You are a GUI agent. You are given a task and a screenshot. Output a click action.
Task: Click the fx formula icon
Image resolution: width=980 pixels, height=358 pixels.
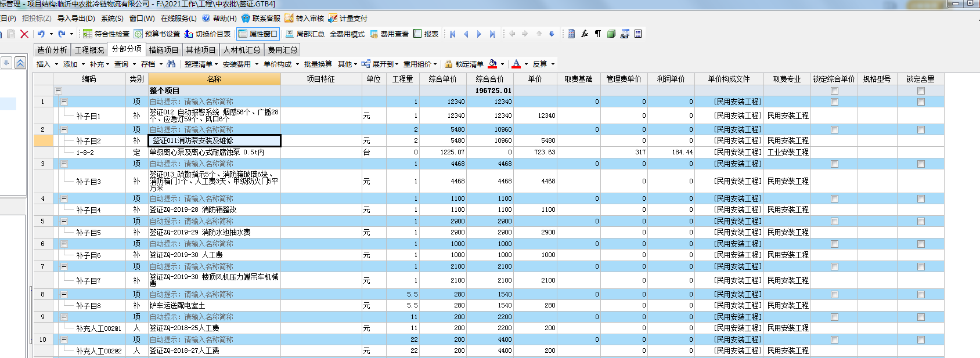tap(585, 34)
